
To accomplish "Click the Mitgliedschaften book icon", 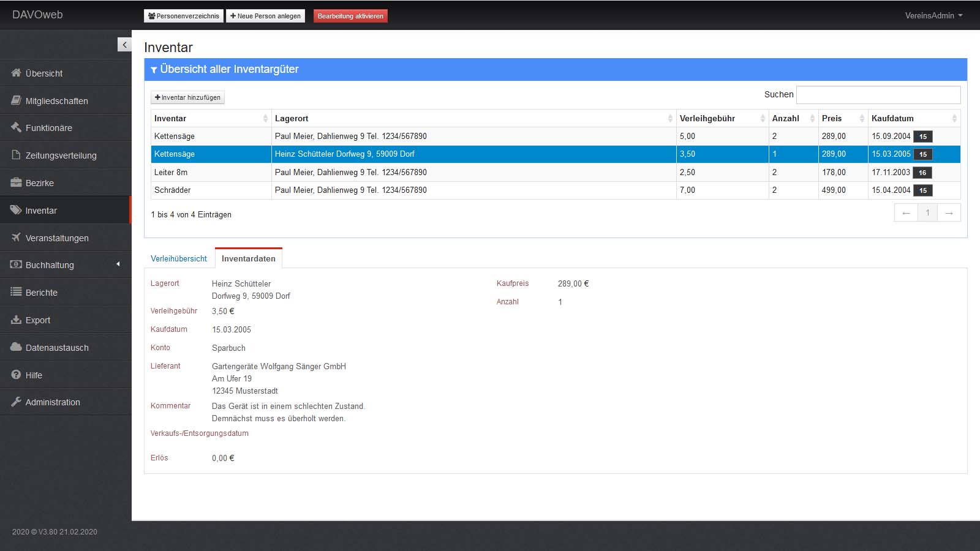I will (x=16, y=100).
